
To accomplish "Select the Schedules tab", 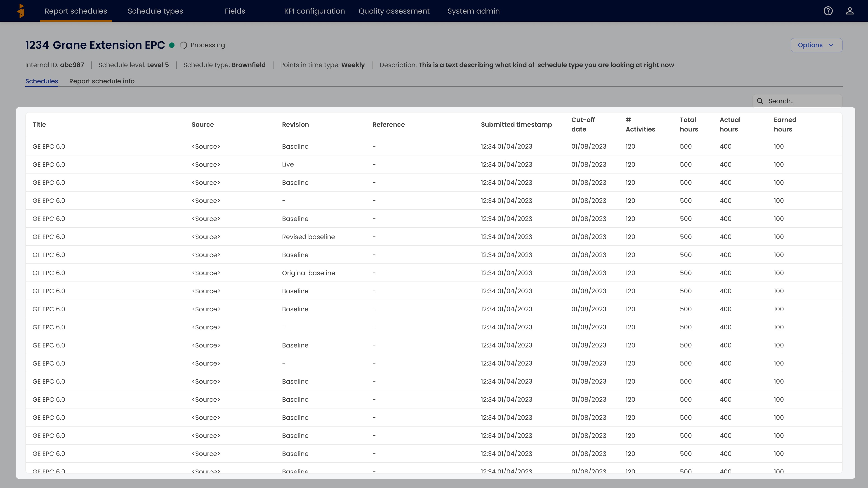I will tap(41, 81).
